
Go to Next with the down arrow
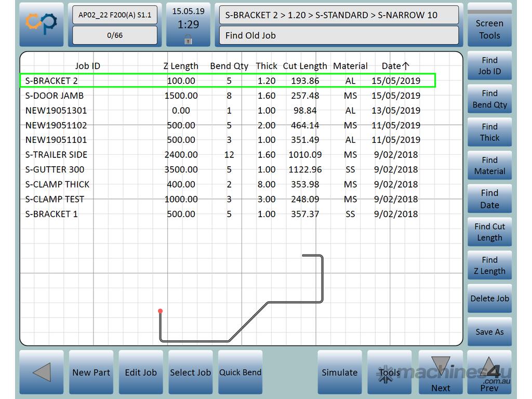point(441,373)
